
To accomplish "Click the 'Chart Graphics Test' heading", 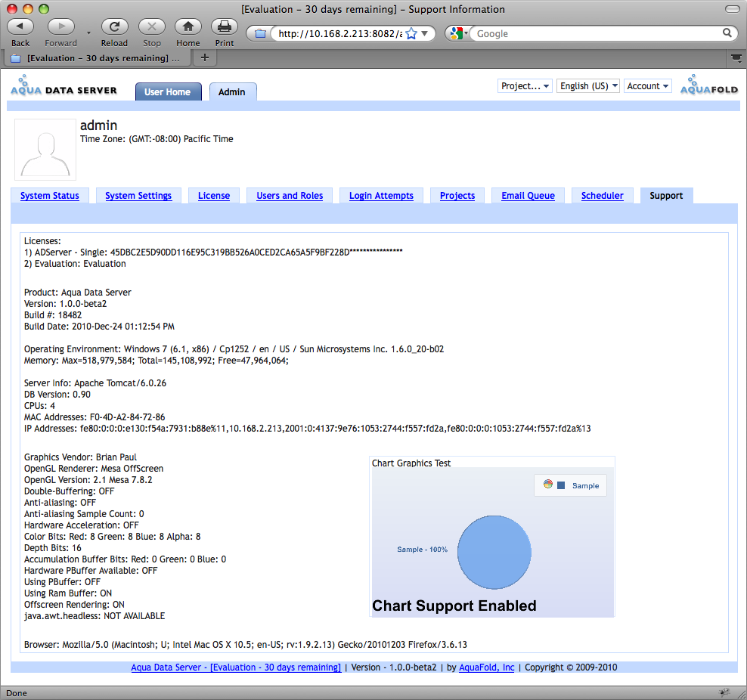I will (411, 463).
